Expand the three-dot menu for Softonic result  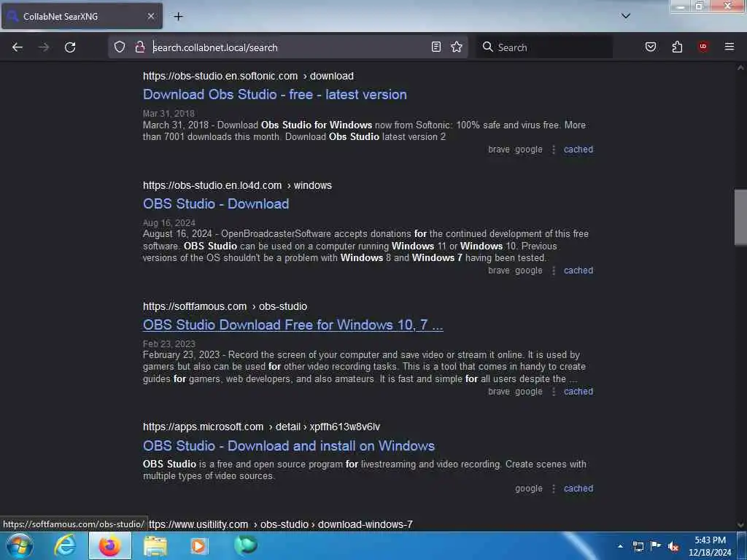554,149
